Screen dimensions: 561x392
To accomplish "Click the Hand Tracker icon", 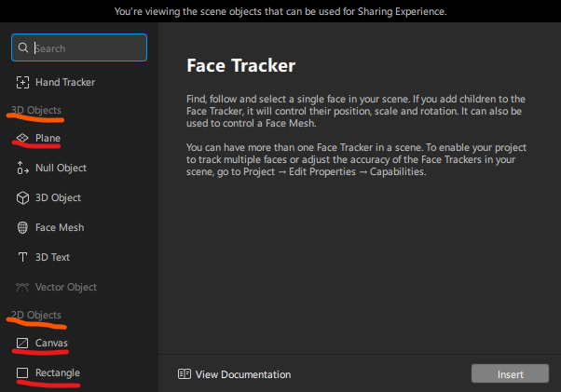I will point(22,82).
